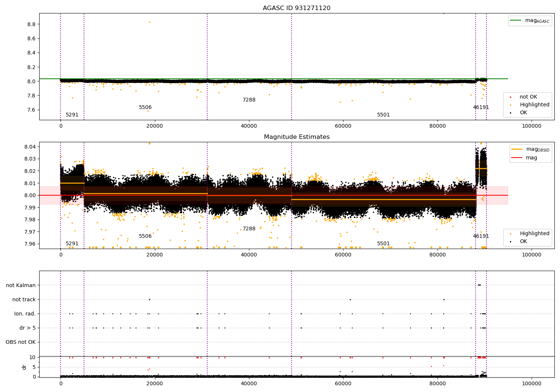Image resolution: width=560 pixels, height=392 pixels.
Task: Click the 'Magnitude Estimates' plot title
Action: coord(296,137)
